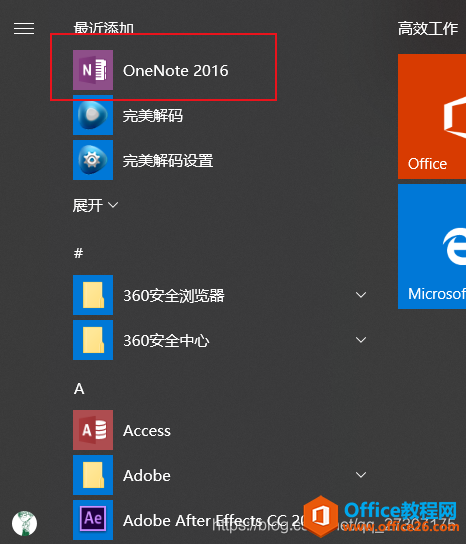Screen dimensions: 466x544
Task: Open the Office orange tile
Action: pyautogui.click(x=432, y=116)
